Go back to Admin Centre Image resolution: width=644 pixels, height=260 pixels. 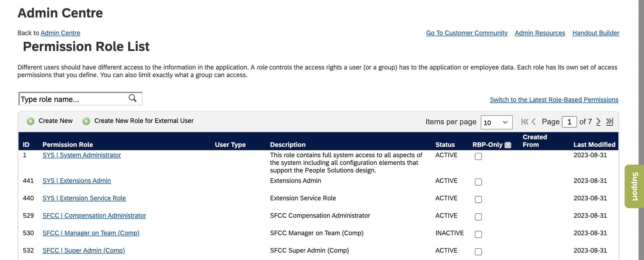click(x=60, y=33)
